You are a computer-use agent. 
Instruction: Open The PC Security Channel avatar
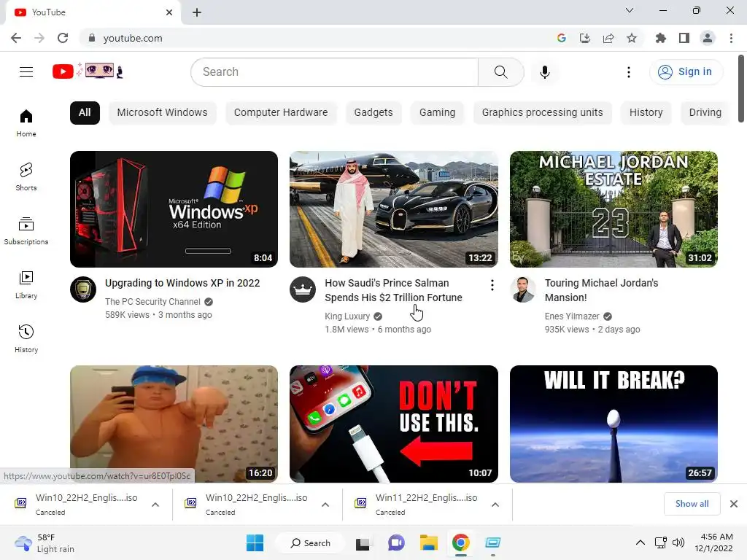pyautogui.click(x=83, y=289)
